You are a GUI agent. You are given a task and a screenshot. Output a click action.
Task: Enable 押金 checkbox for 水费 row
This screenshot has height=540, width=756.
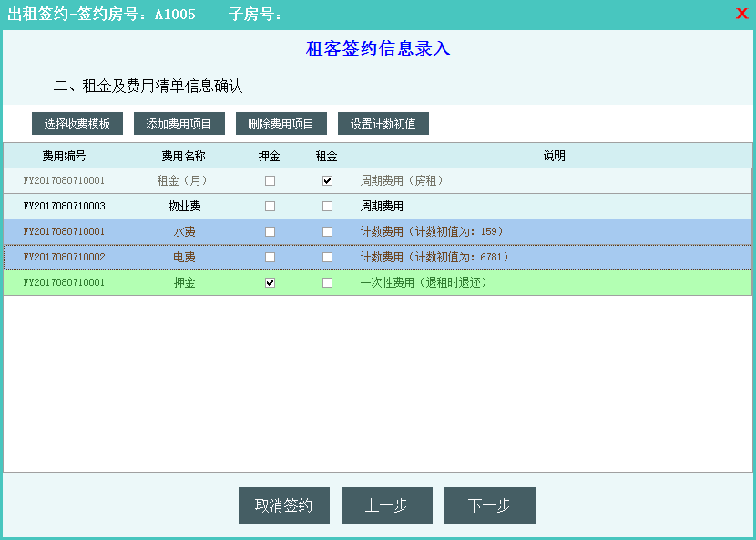click(x=270, y=232)
